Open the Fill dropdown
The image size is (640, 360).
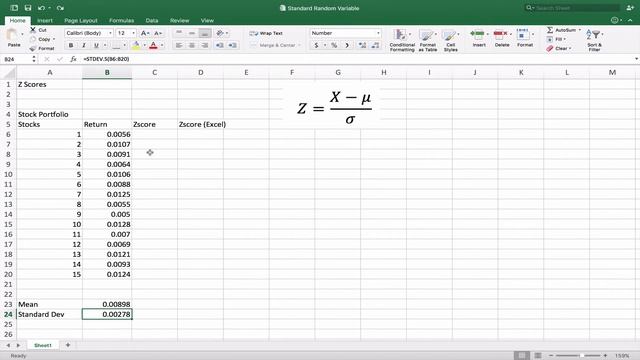pyautogui.click(x=557, y=39)
